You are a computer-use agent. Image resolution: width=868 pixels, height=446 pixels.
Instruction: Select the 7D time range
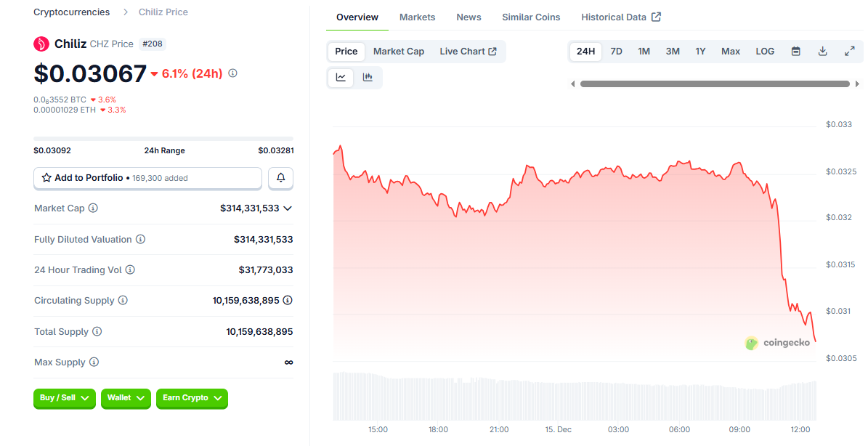pos(616,52)
